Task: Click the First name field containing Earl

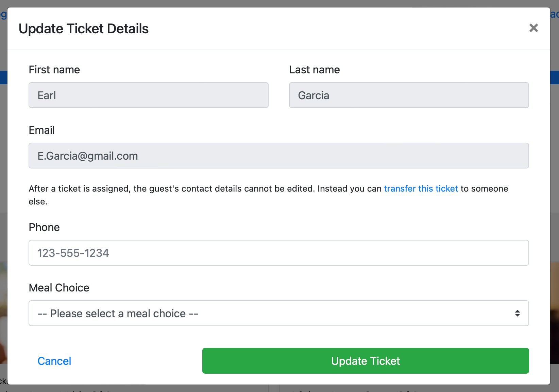Action: click(148, 95)
